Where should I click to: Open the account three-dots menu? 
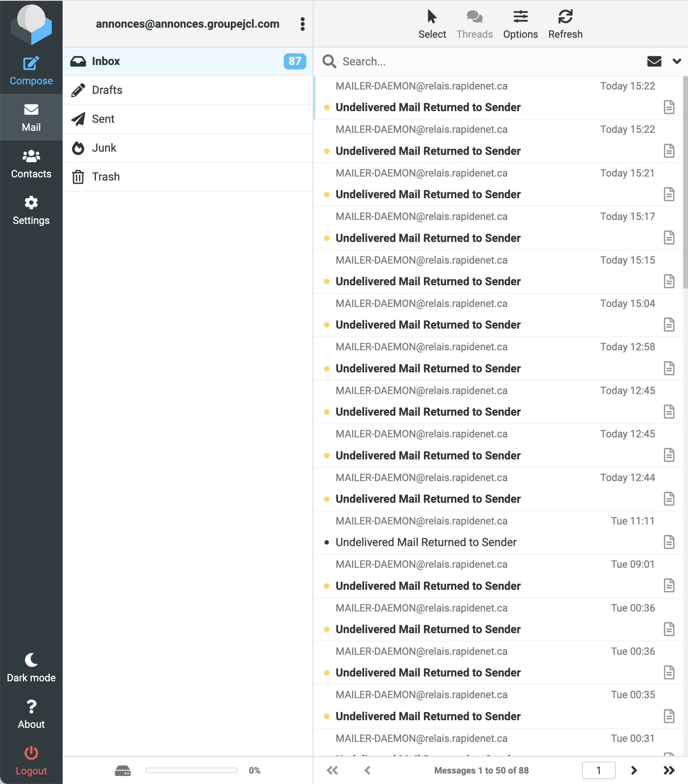[303, 24]
